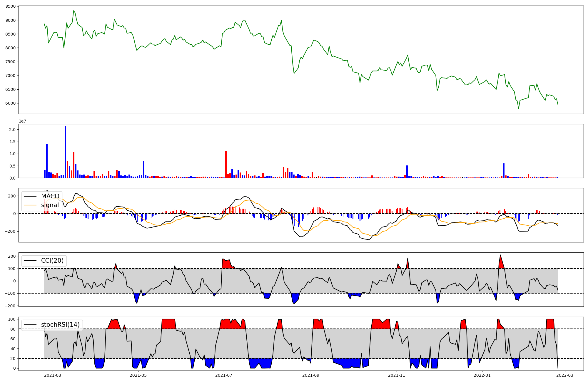Image resolution: width=588 pixels, height=382 pixels.
Task: Click the orange signal legend line swatch
Action: tap(30, 205)
